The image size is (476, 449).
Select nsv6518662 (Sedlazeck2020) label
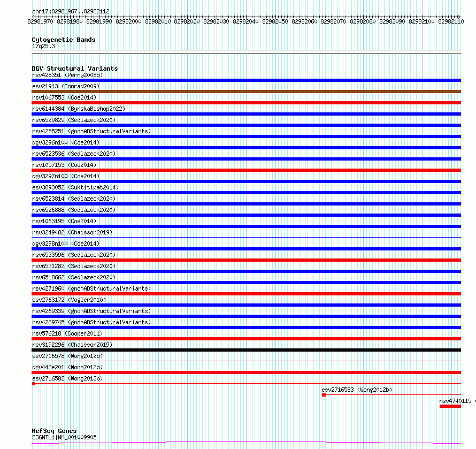pyautogui.click(x=74, y=277)
